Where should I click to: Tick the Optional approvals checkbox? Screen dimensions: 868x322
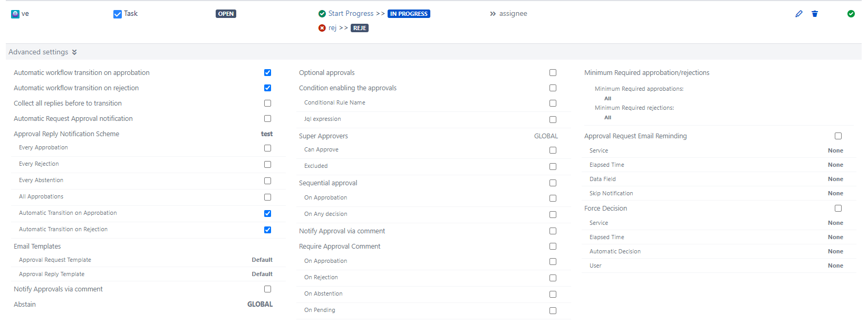(553, 73)
